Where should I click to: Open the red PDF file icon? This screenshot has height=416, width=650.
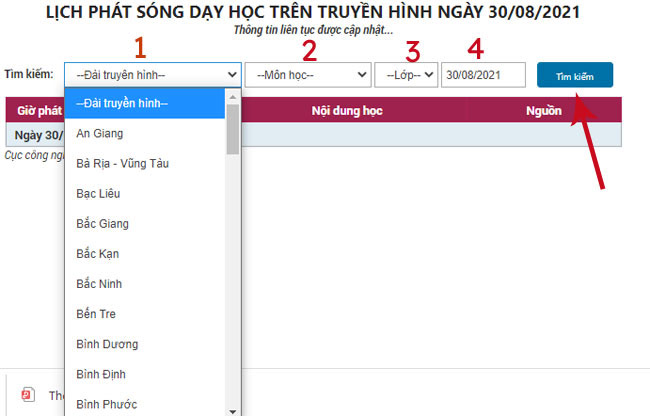click(x=28, y=395)
